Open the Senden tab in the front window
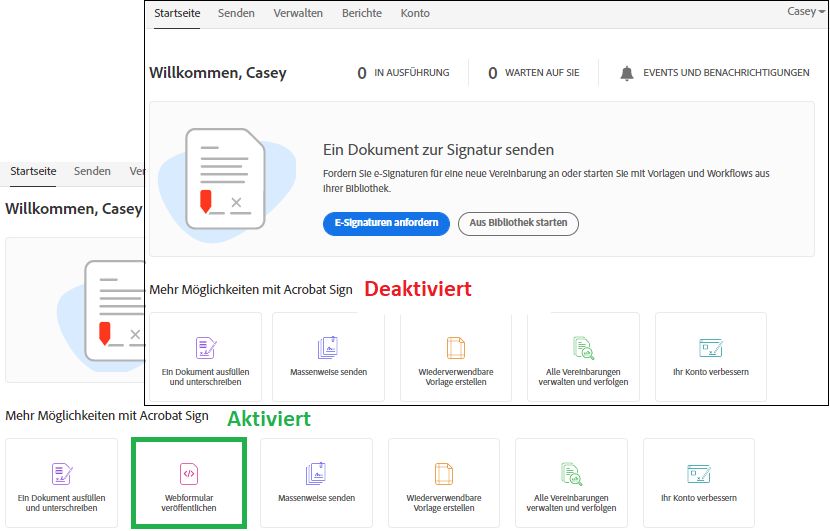830x531 pixels. click(x=236, y=13)
